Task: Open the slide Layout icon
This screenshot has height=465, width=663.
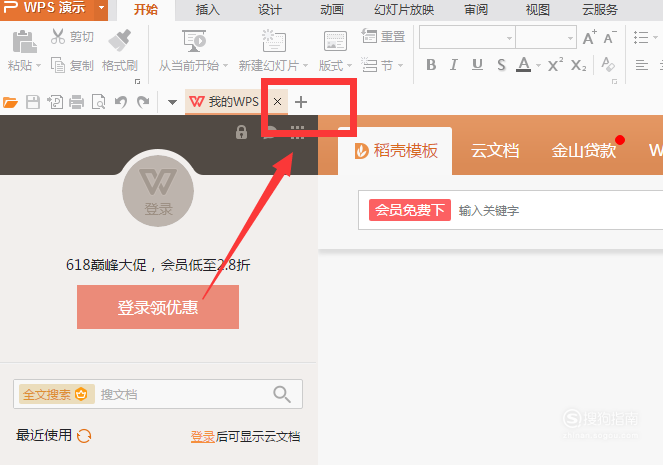Action: [x=335, y=41]
